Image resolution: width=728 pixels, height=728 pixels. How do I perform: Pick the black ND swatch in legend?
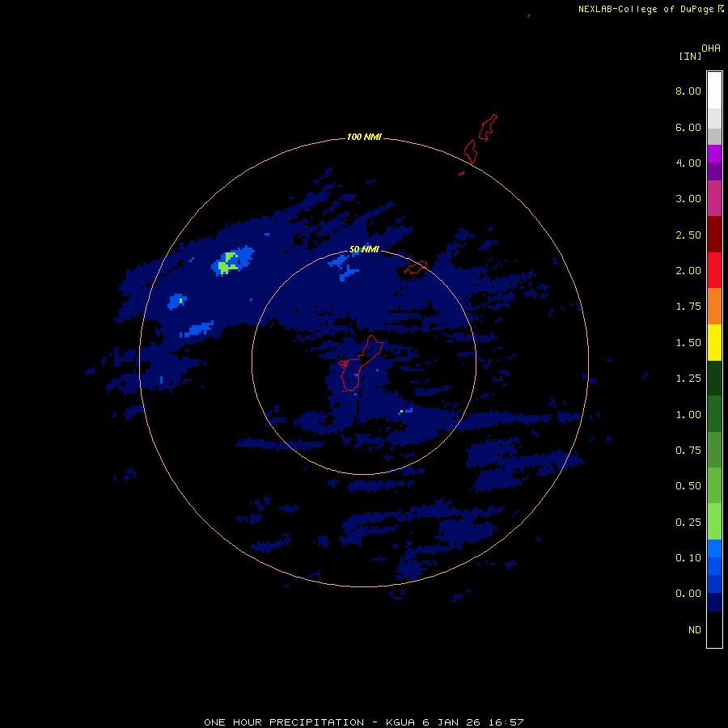tap(714, 629)
